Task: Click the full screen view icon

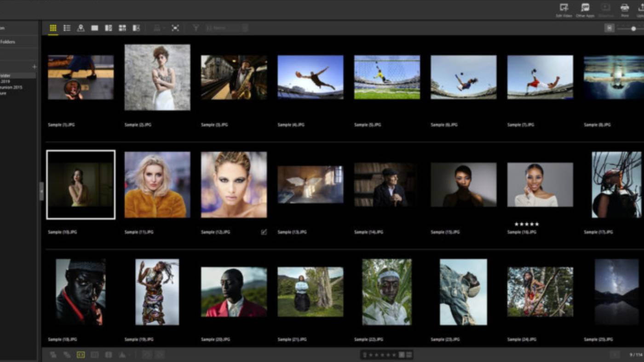Action: 175,28
